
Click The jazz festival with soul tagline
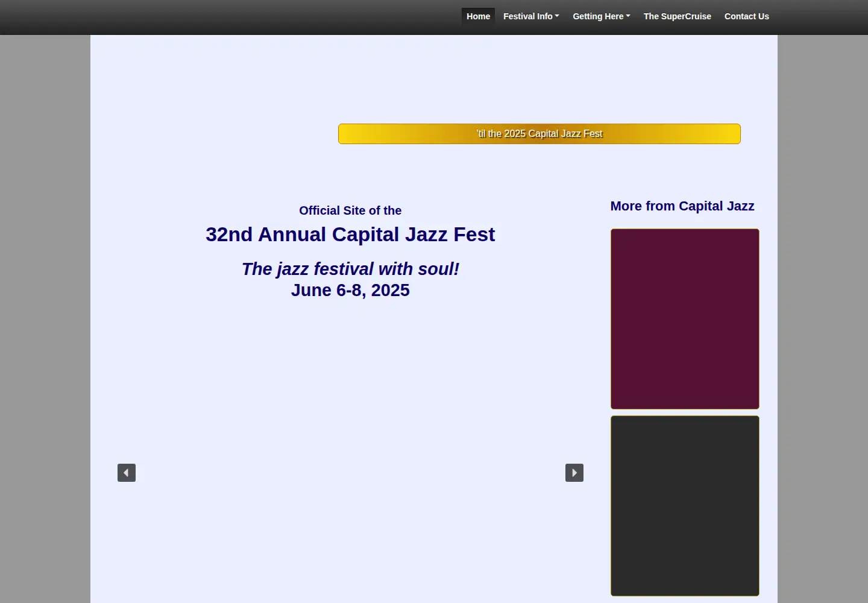coord(350,269)
